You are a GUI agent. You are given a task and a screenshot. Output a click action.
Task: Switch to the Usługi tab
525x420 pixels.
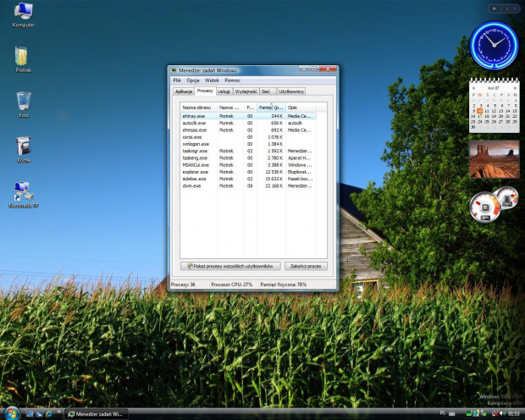[224, 91]
